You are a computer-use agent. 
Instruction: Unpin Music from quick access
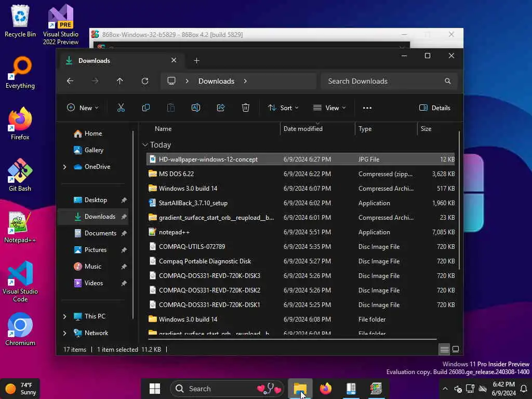pos(124,267)
